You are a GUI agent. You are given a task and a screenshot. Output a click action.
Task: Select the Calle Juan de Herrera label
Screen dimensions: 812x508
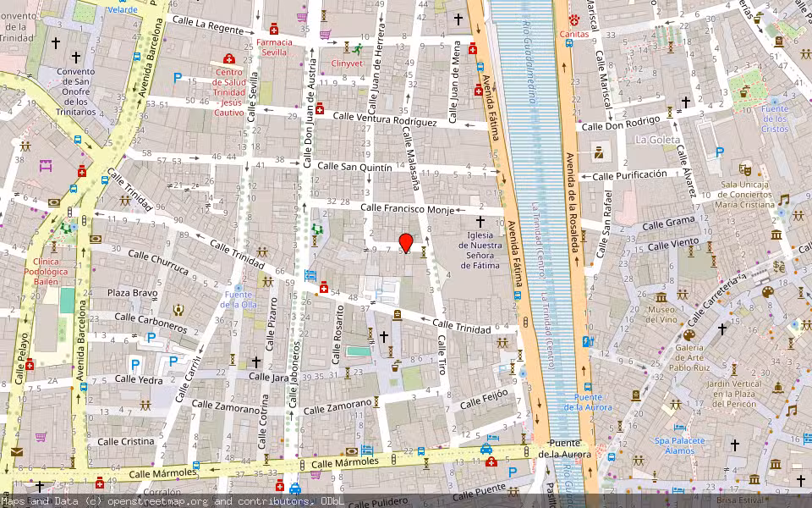coord(376,70)
